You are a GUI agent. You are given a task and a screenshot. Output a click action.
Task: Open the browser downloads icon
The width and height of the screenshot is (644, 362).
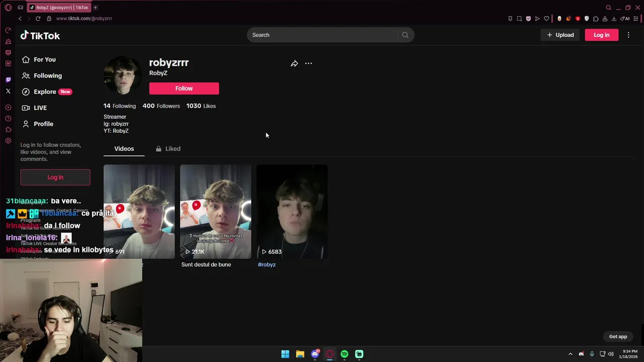click(x=614, y=19)
